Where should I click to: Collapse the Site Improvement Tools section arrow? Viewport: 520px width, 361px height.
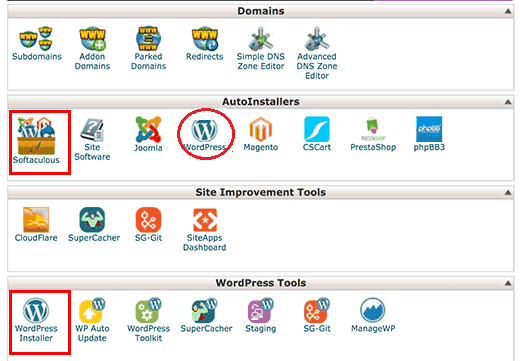(508, 193)
